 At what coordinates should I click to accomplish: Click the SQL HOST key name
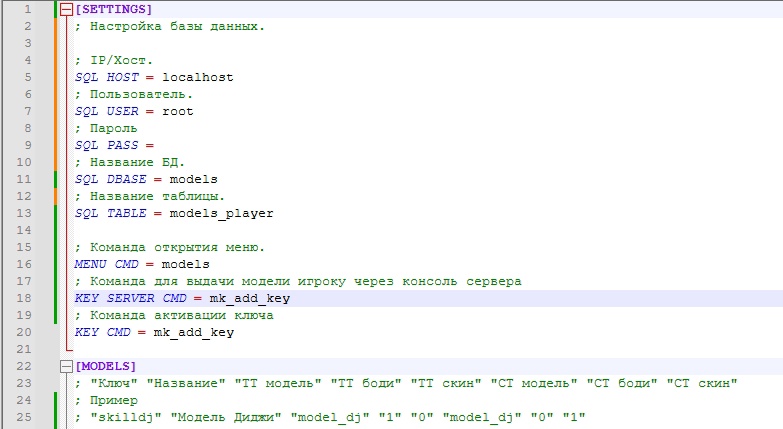click(x=106, y=77)
